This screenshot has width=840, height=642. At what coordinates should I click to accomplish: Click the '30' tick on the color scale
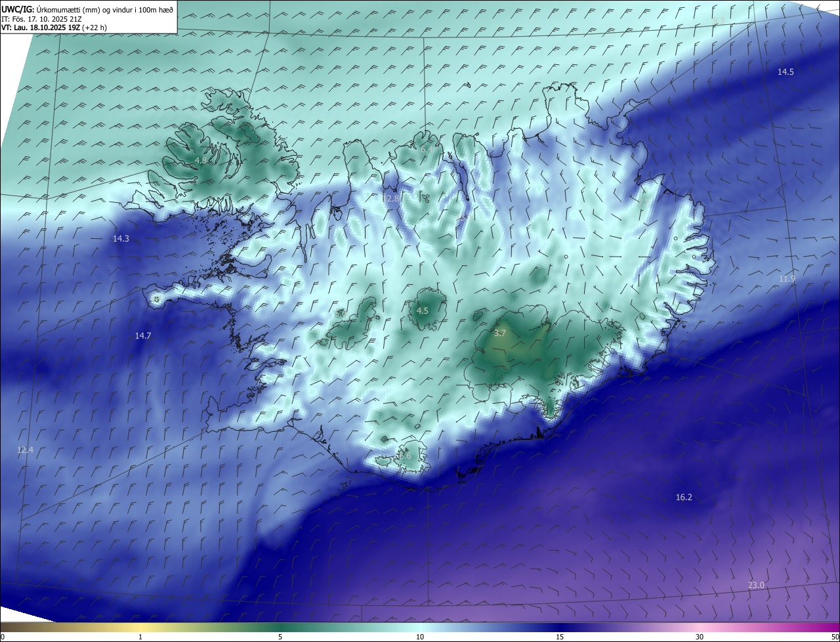point(700,637)
